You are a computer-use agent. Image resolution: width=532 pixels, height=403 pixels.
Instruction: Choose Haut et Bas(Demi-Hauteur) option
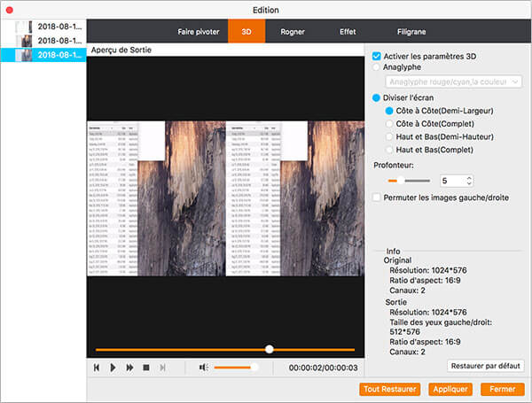click(x=389, y=137)
